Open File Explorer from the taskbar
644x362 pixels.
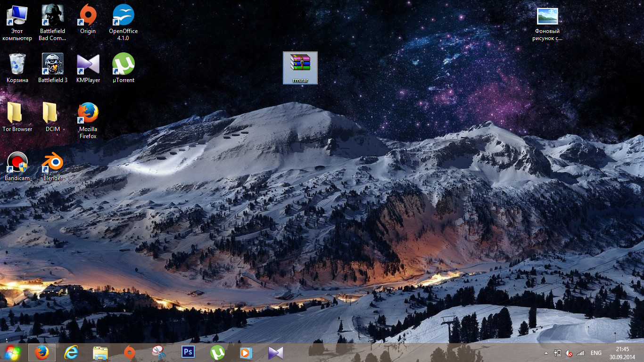click(100, 353)
